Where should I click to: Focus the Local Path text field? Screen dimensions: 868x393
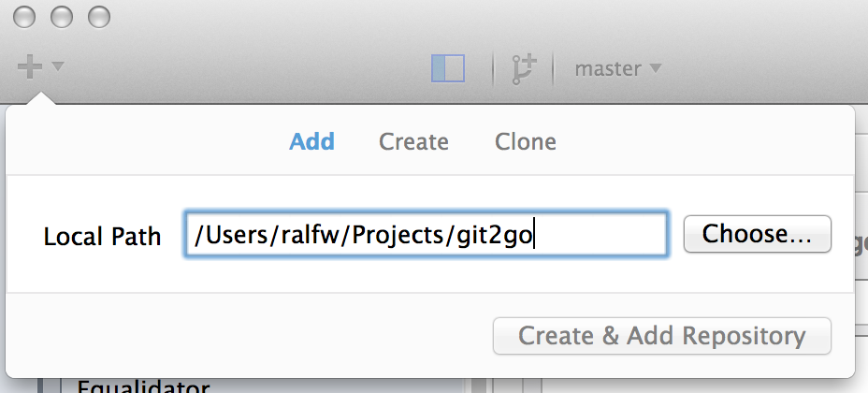426,234
